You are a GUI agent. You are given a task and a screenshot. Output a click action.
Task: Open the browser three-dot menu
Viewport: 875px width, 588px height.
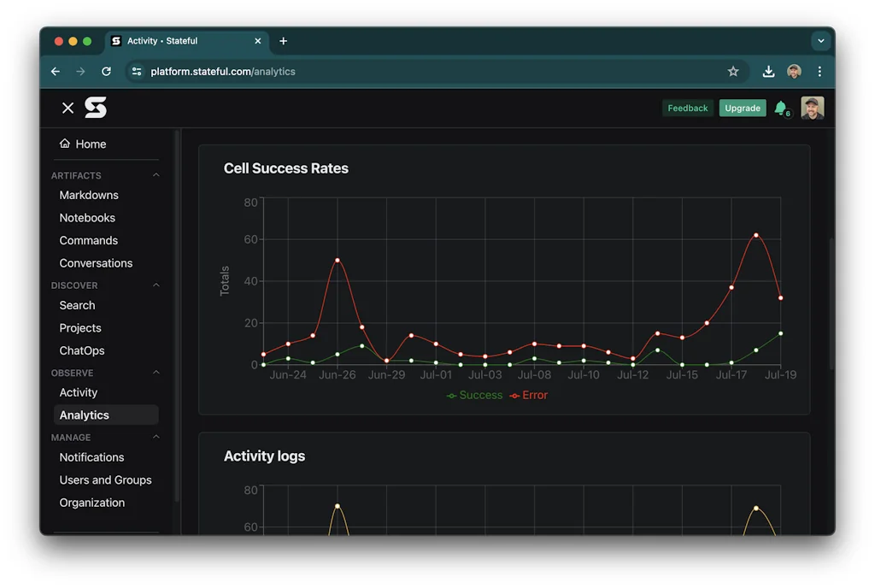point(819,72)
